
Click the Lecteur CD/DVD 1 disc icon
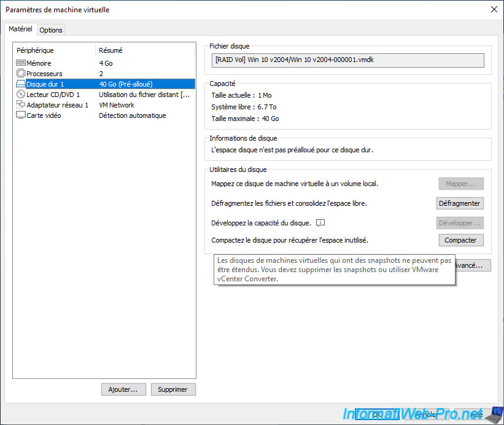point(21,95)
